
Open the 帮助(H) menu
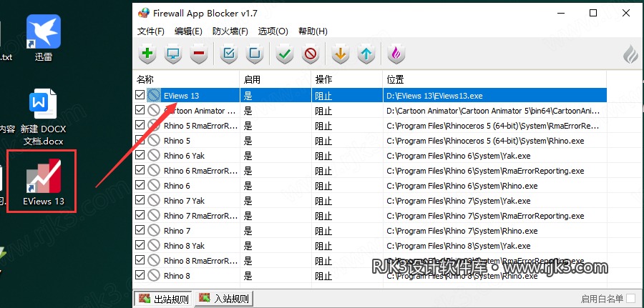coord(313,31)
